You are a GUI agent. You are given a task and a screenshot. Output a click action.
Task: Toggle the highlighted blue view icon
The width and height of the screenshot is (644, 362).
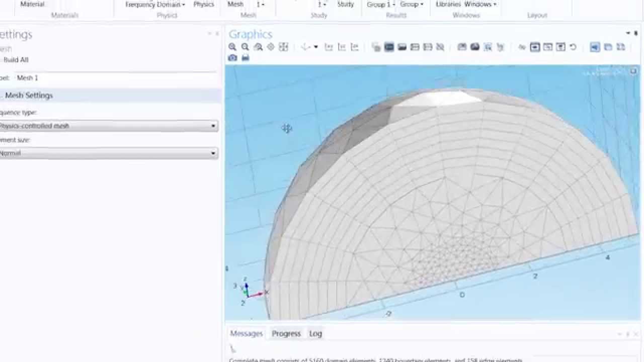tap(595, 47)
